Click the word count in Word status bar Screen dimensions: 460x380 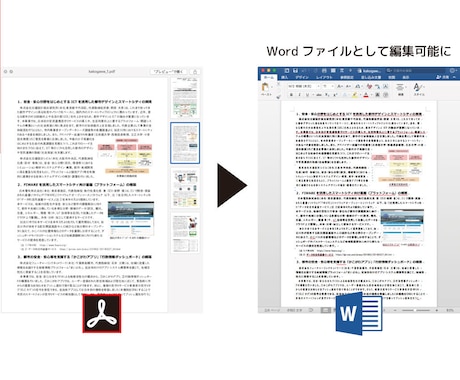[x=295, y=310]
